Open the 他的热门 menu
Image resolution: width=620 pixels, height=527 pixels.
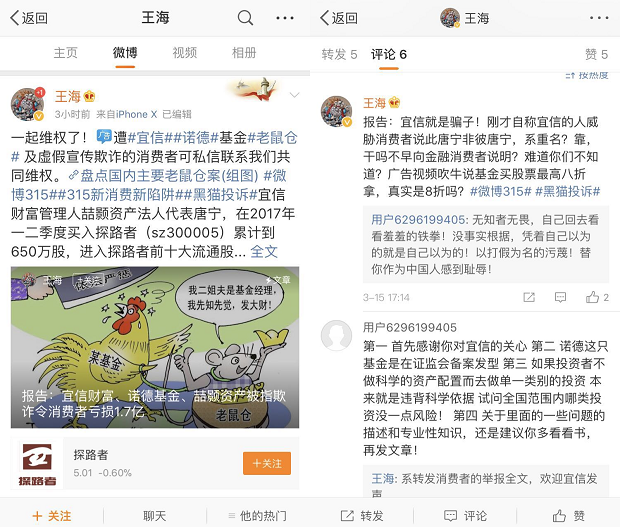point(257,516)
